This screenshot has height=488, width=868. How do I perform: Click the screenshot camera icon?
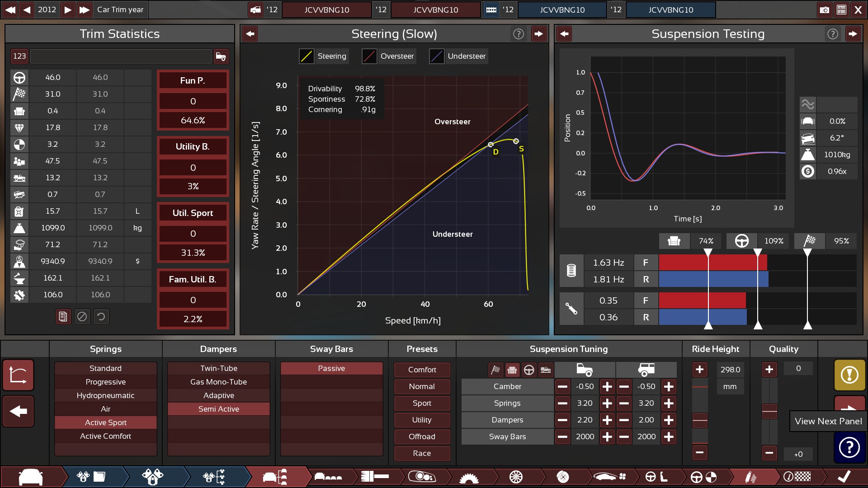(x=824, y=9)
